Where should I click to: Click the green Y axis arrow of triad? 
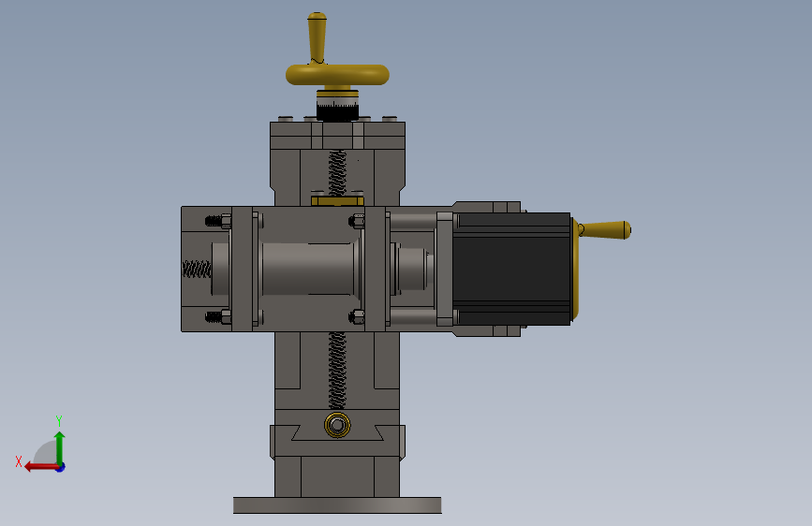(60, 447)
